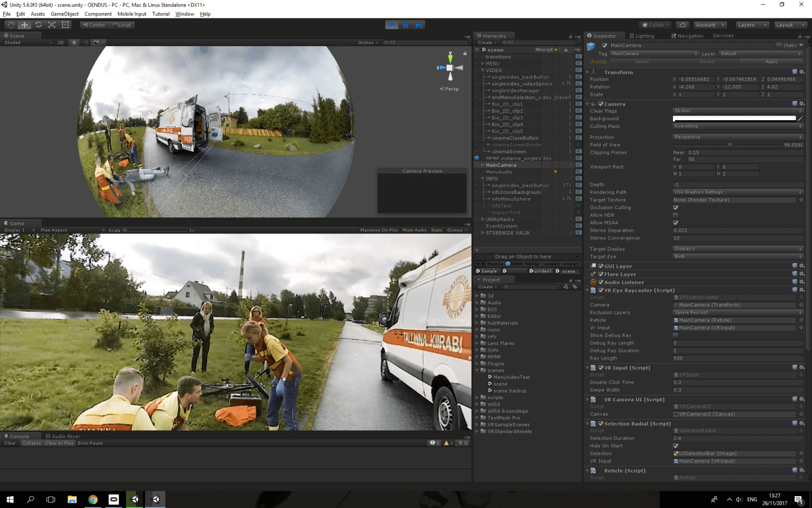
Task: Disable the GUI Layer component
Action: [600, 266]
